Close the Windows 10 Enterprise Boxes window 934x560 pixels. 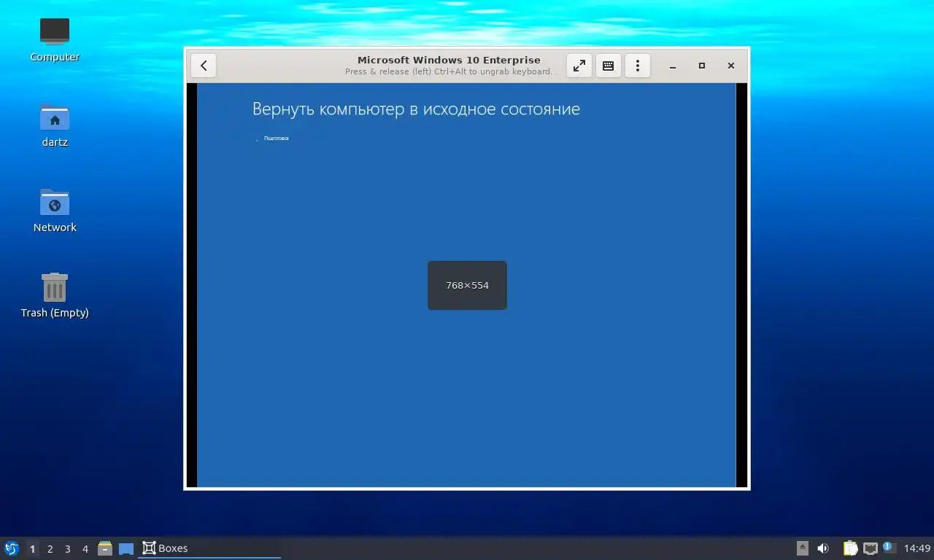tap(731, 66)
